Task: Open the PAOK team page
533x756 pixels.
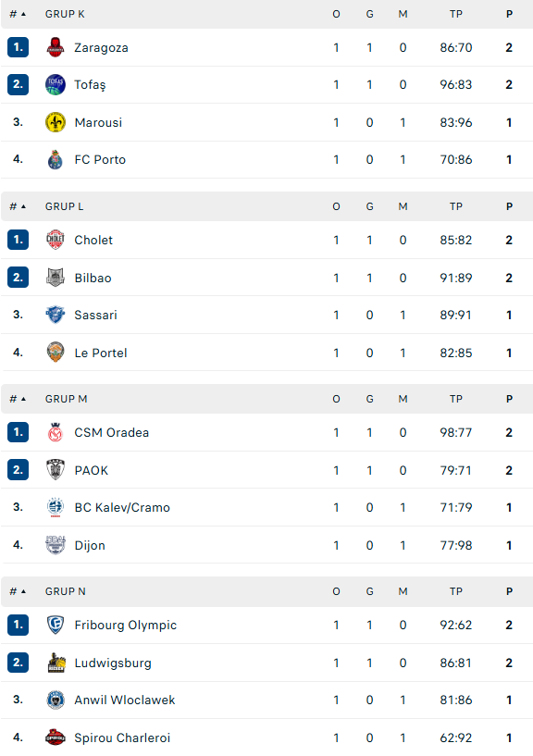Action: 92,470
